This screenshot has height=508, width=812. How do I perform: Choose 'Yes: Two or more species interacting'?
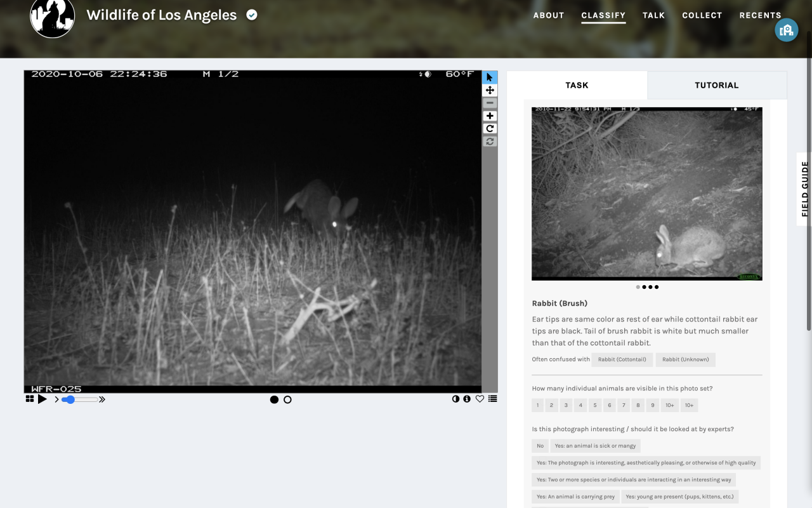(x=634, y=480)
